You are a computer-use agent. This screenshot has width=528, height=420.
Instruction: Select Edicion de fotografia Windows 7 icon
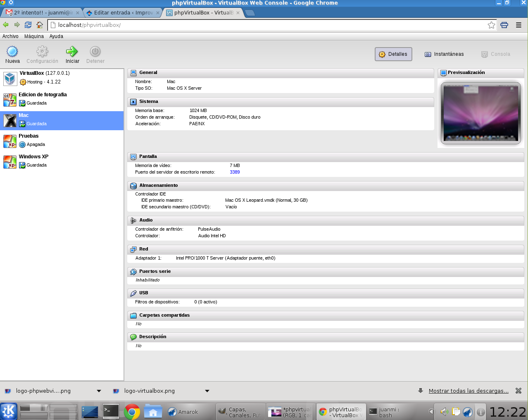click(10, 100)
